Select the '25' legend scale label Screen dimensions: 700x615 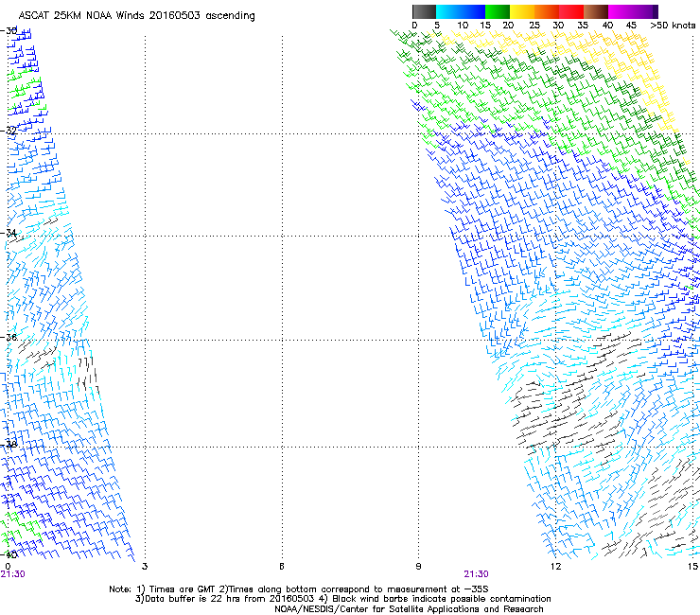point(534,26)
